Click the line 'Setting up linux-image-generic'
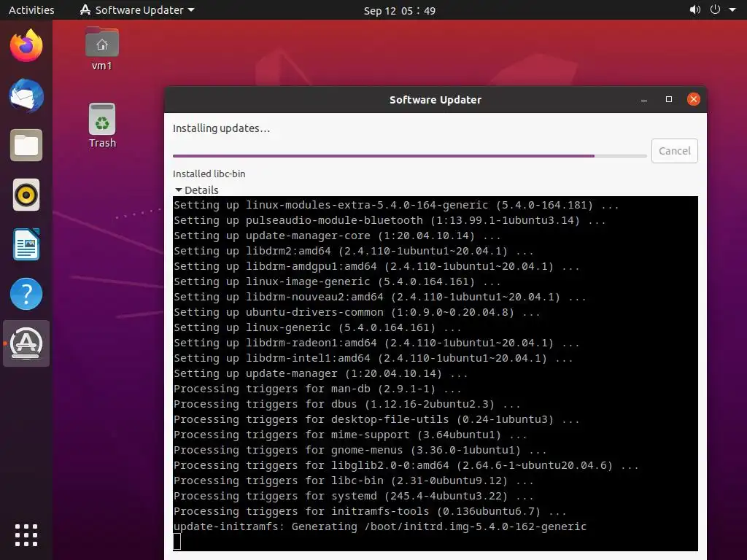Screen dimensions: 747x560 click(337, 281)
